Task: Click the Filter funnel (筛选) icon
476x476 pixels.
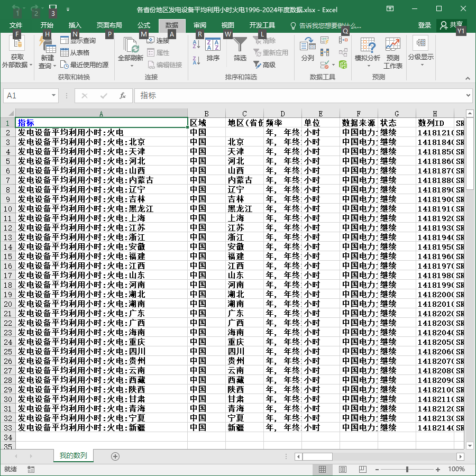Action: (x=240, y=50)
